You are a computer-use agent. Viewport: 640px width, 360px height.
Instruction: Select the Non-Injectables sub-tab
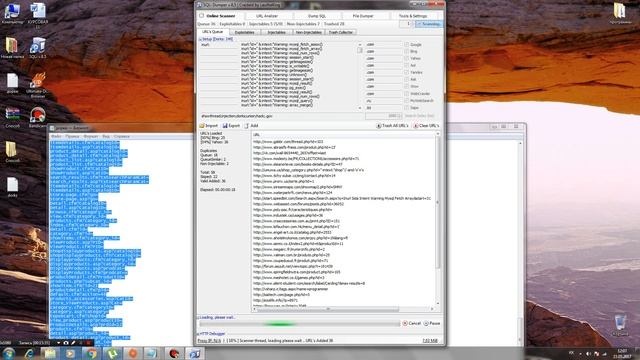308,32
